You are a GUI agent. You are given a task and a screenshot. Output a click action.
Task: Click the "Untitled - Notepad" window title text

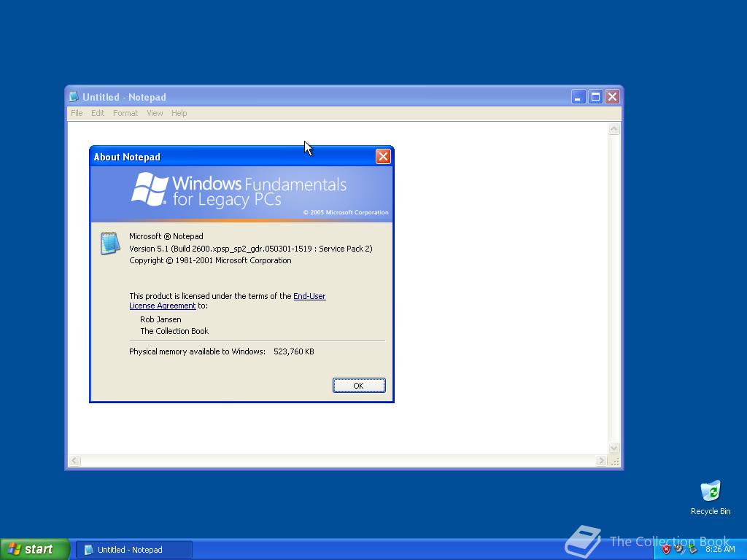[124, 97]
